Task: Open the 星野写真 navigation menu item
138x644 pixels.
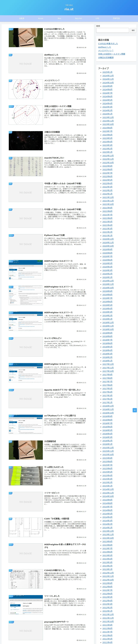Action: pos(116,18)
